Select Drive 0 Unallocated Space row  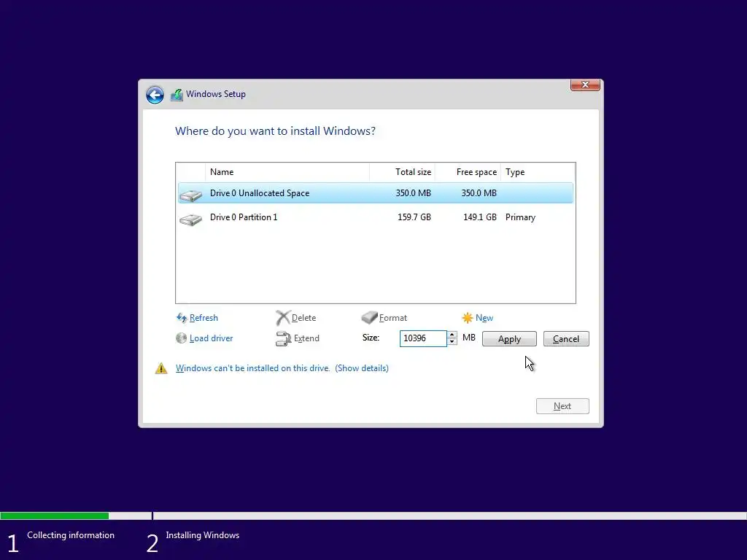pos(376,192)
